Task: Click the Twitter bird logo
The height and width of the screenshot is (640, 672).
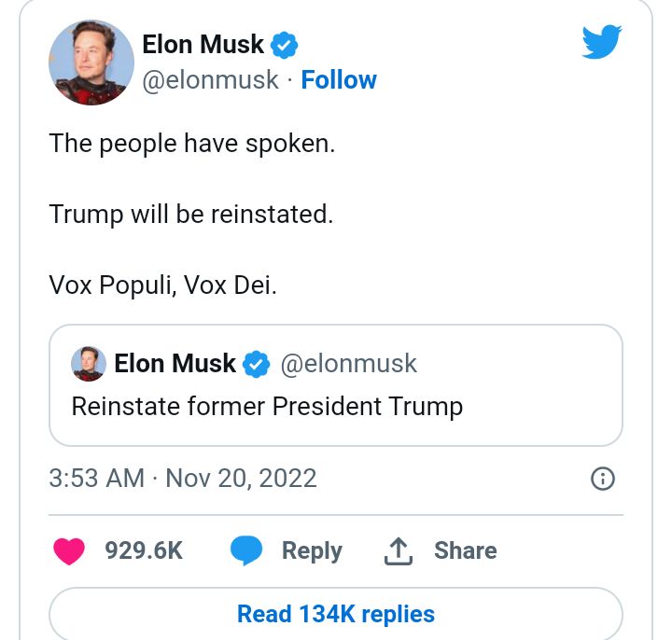Action: coord(602,43)
